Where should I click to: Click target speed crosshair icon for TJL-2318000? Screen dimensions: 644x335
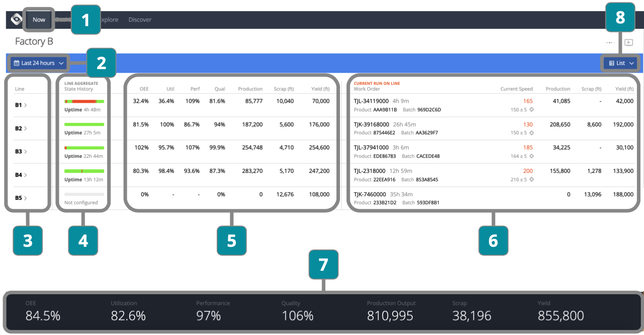click(x=531, y=179)
